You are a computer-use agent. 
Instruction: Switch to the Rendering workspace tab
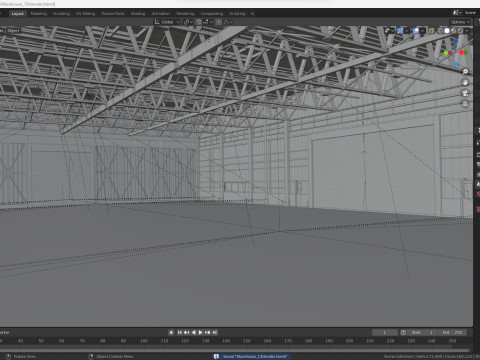click(185, 13)
